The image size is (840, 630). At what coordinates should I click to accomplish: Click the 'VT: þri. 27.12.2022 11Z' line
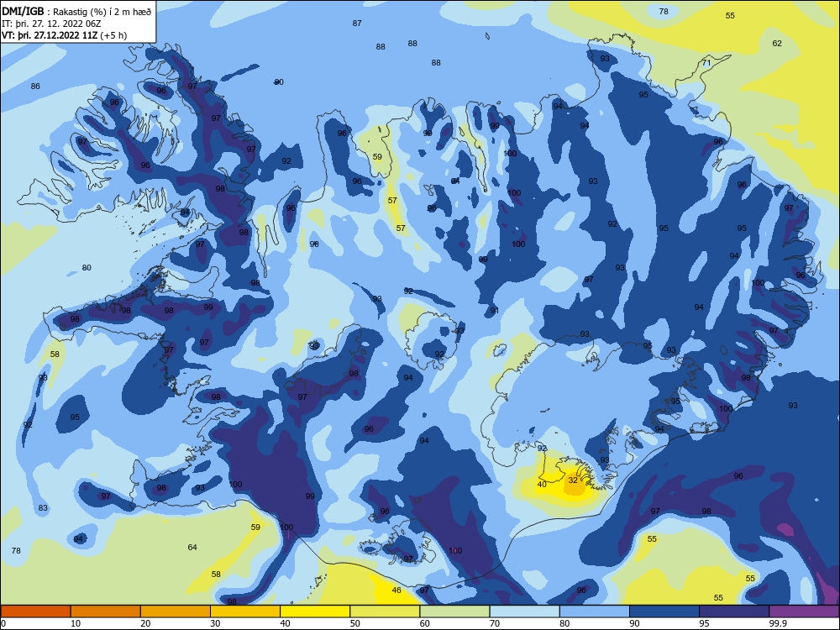pyautogui.click(x=48, y=35)
